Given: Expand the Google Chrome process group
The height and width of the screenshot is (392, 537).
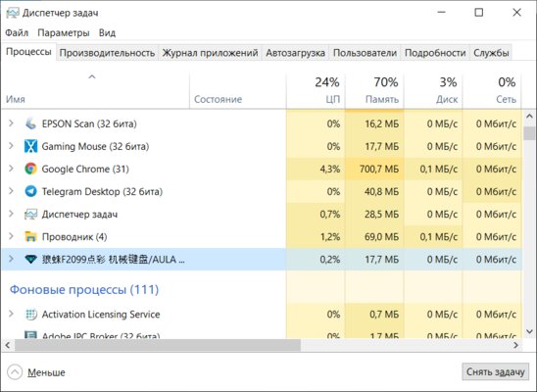Looking at the screenshot, I should click(11, 169).
